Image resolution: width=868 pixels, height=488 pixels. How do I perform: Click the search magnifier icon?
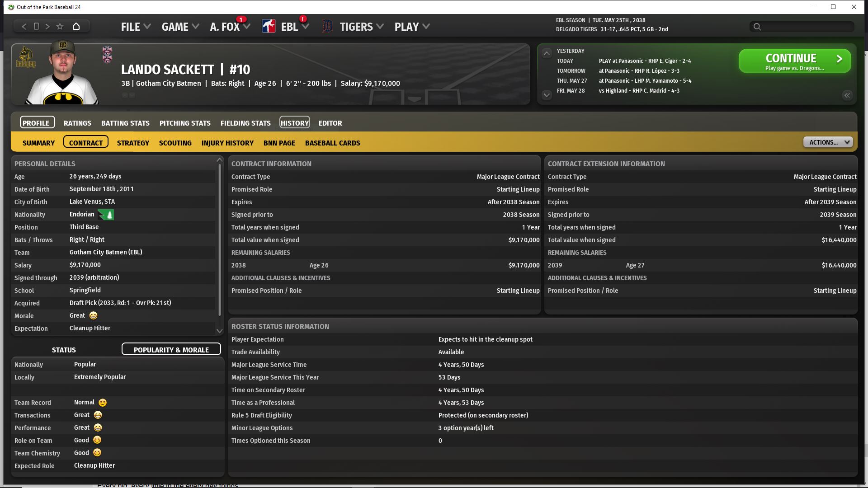(x=757, y=27)
